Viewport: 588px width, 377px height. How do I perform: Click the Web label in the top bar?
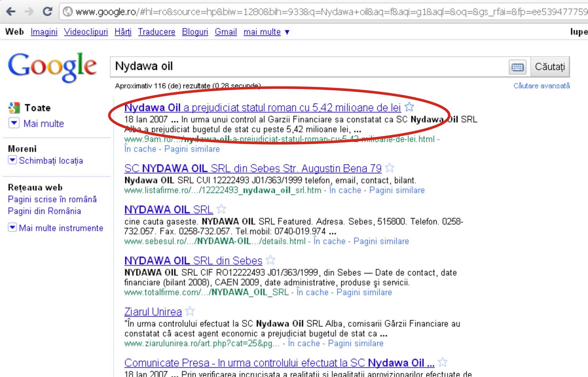pos(14,32)
